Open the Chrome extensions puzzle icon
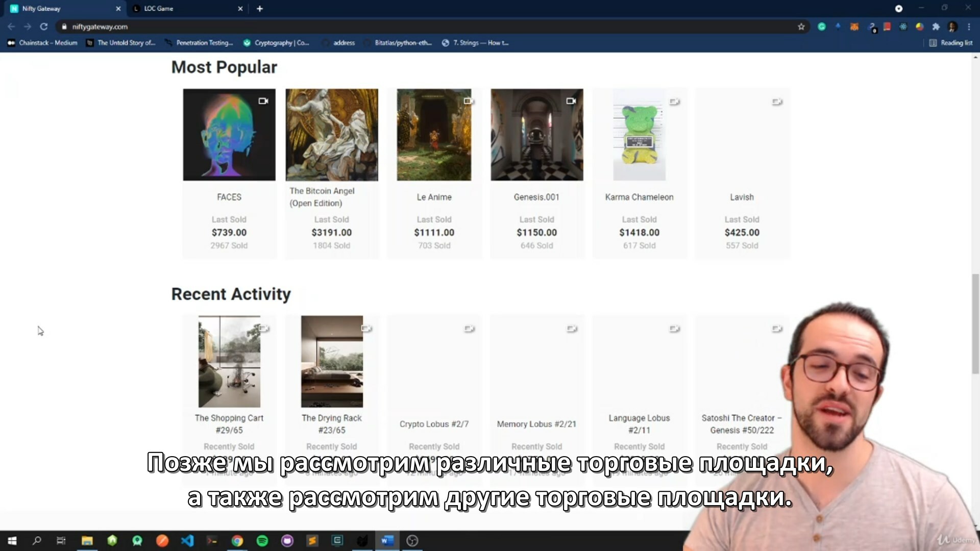 click(x=936, y=27)
